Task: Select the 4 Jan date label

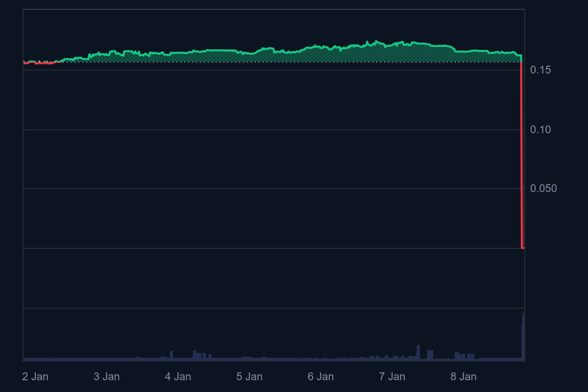Action: 178,377
